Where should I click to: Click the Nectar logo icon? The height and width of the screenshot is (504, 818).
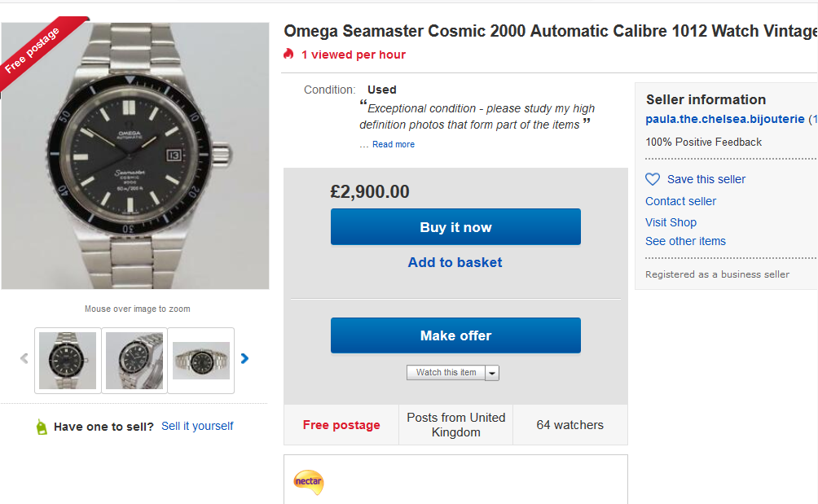tap(309, 482)
